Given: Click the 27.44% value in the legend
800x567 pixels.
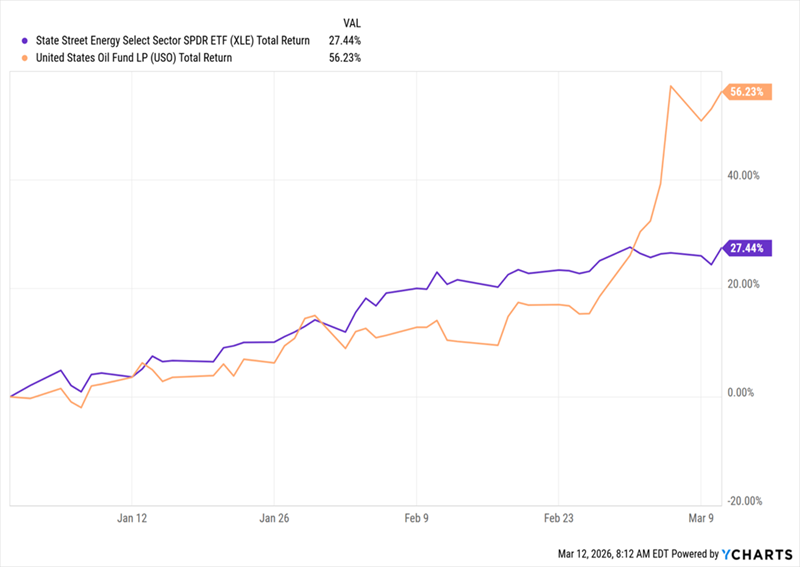Looking at the screenshot, I should (x=342, y=40).
